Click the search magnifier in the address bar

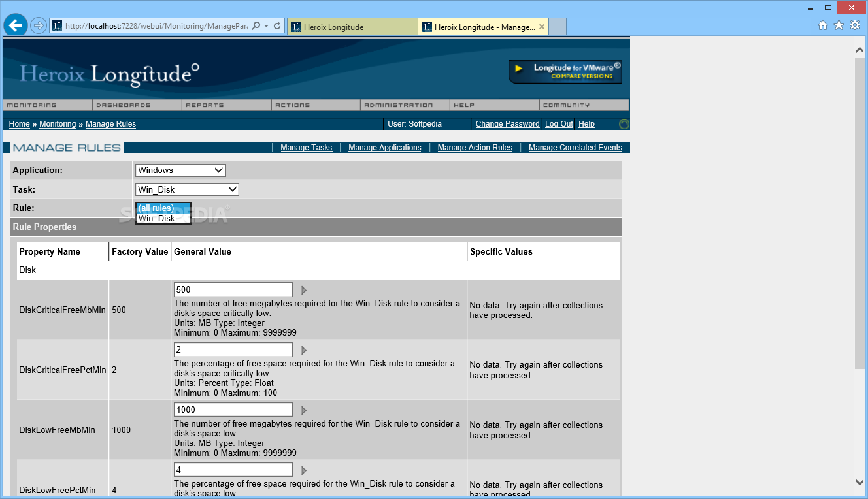[256, 26]
